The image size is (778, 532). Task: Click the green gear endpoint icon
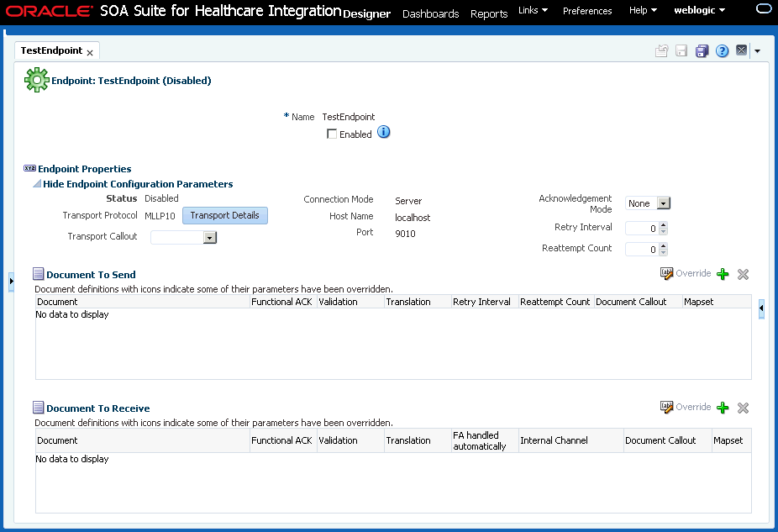click(x=37, y=80)
